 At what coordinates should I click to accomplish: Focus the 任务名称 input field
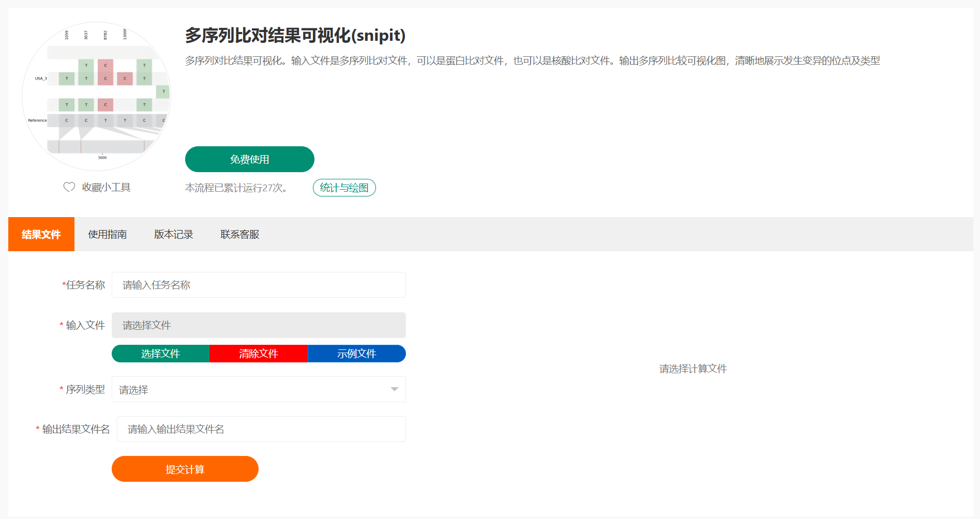(x=259, y=285)
